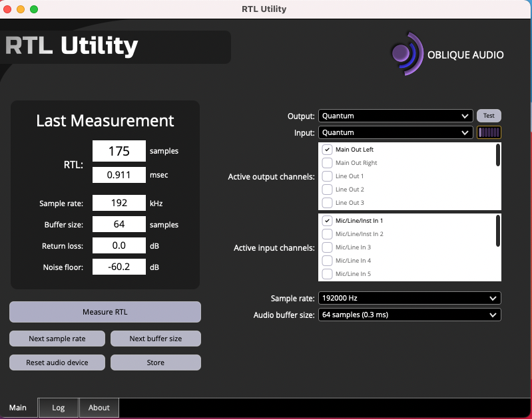
Task: Enable the Mic/Line In 4 channel
Action: 327,260
